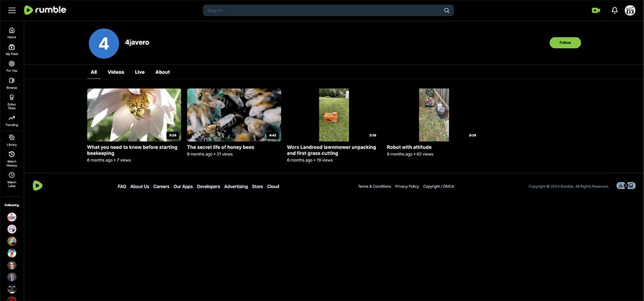Open the Developers footer link
The height and width of the screenshot is (301, 644).
208,187
